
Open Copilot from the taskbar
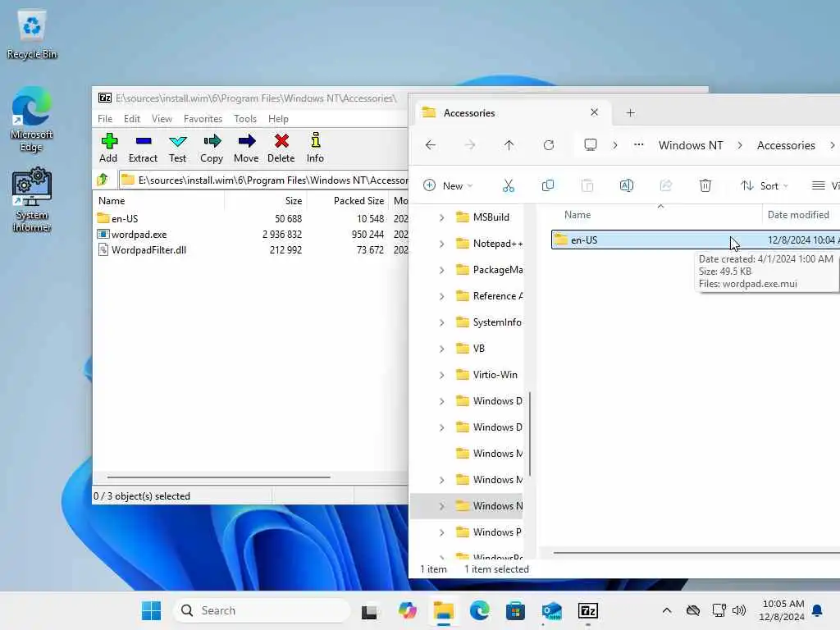[x=407, y=610]
